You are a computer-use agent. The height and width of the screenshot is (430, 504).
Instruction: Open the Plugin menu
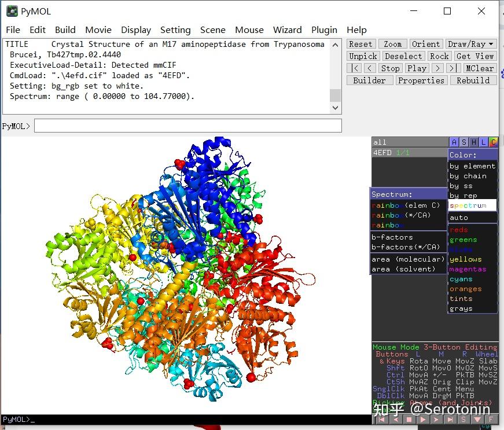coord(324,30)
